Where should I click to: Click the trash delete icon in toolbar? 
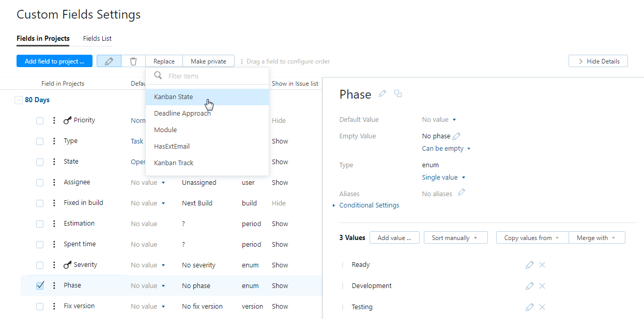coord(133,61)
